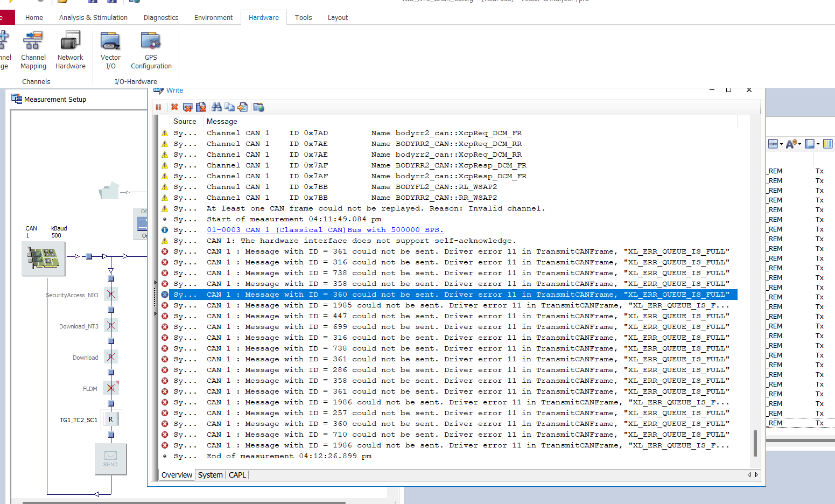
Task: Open GPS Configuration in Hardware ribbon
Action: point(150,50)
